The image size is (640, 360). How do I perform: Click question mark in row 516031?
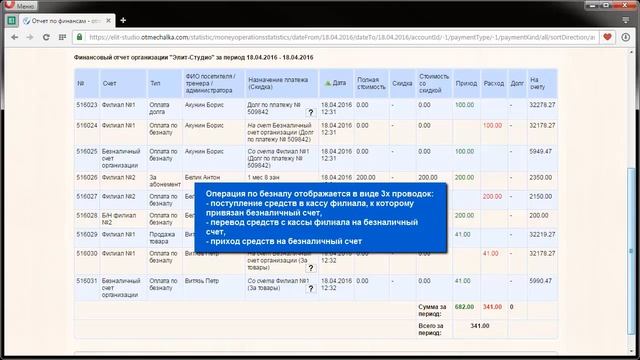(311, 289)
